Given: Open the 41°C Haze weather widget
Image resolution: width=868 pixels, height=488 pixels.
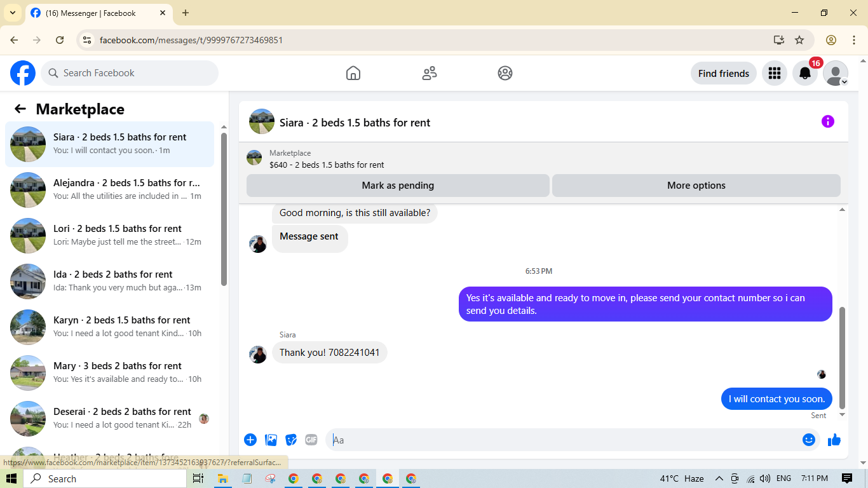Looking at the screenshot, I should click(x=682, y=478).
